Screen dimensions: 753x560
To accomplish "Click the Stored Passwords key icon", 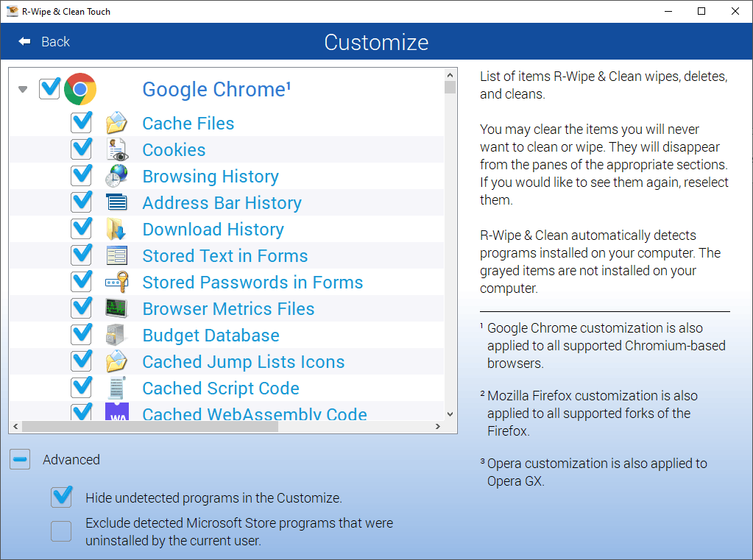I will coord(117,282).
